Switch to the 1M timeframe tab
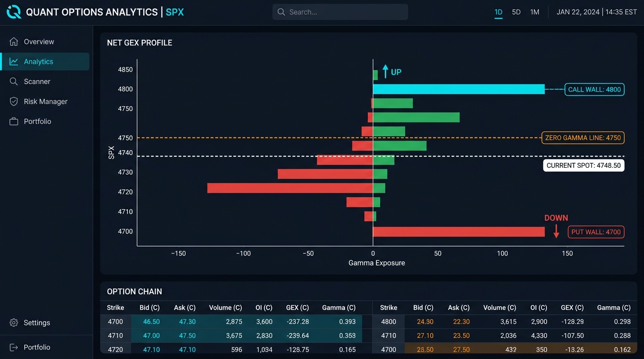 pyautogui.click(x=534, y=12)
